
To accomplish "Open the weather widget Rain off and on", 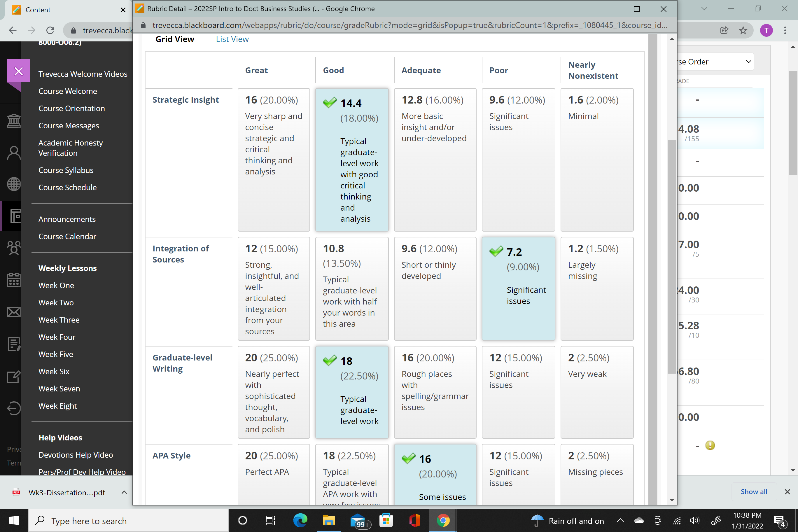I will click(568, 520).
